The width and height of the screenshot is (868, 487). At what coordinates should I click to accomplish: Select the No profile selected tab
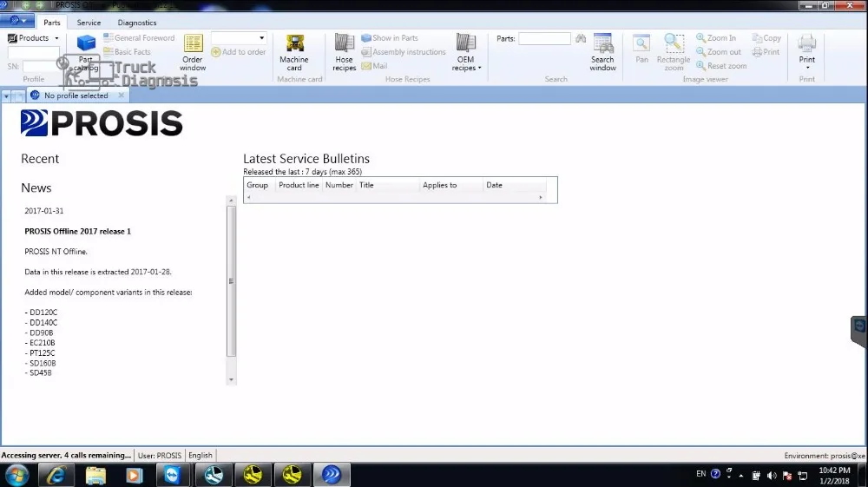click(76, 95)
